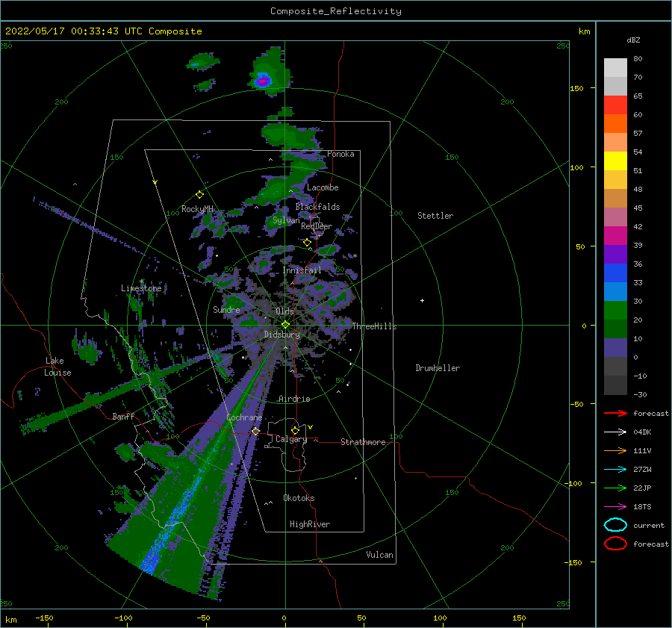This screenshot has height=628, width=672.
Task: Click the magenta 18TS arrow icon
Action: [615, 507]
